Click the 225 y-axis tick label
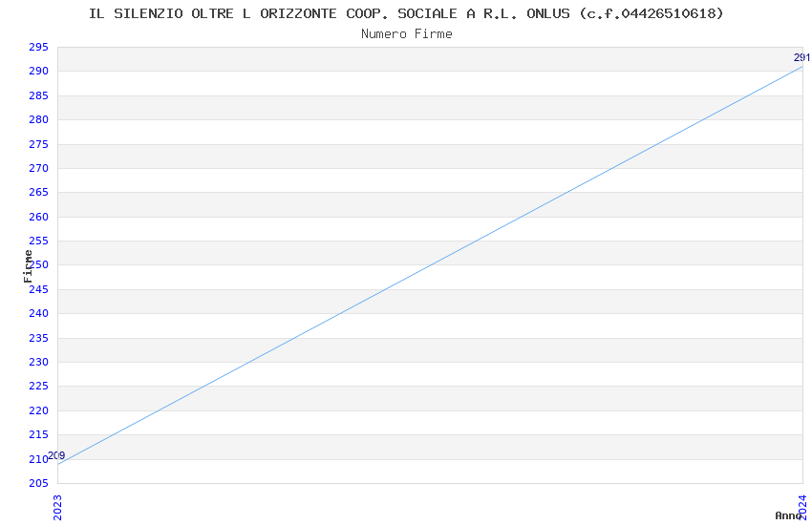The image size is (812, 525). [x=39, y=386]
